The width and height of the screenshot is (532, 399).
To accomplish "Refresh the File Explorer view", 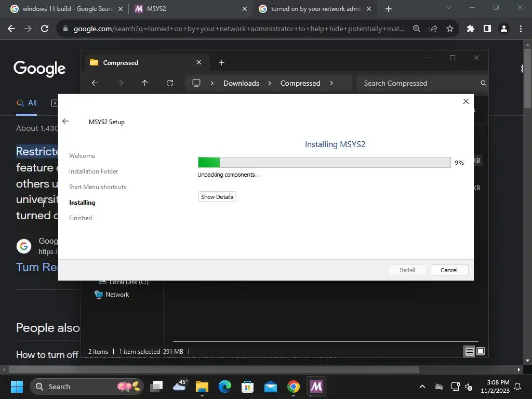I will tap(170, 83).
